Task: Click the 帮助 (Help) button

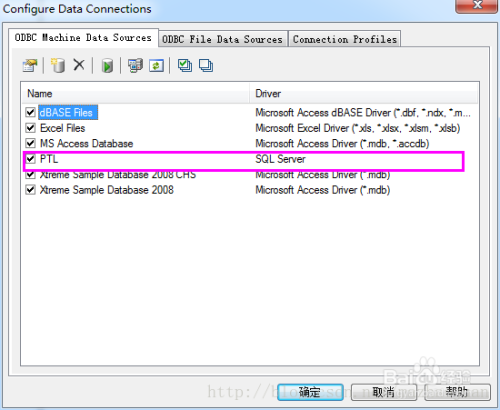Action: (x=457, y=392)
